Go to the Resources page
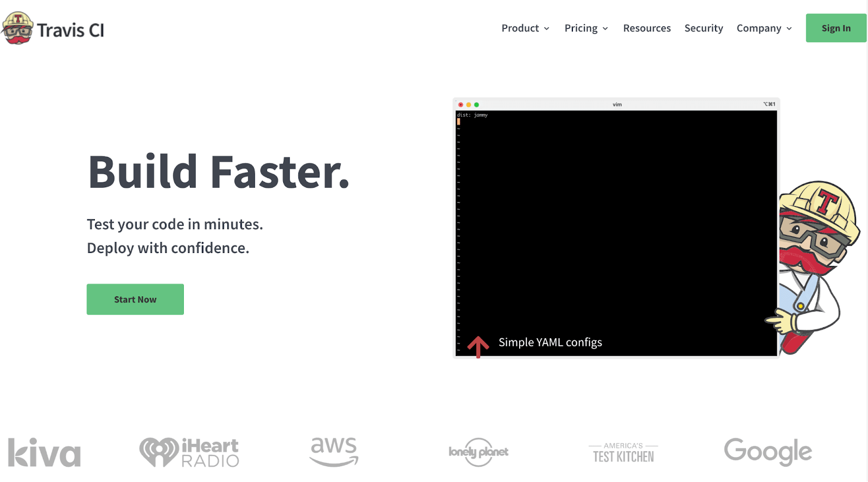The image size is (868, 482). pos(647,28)
